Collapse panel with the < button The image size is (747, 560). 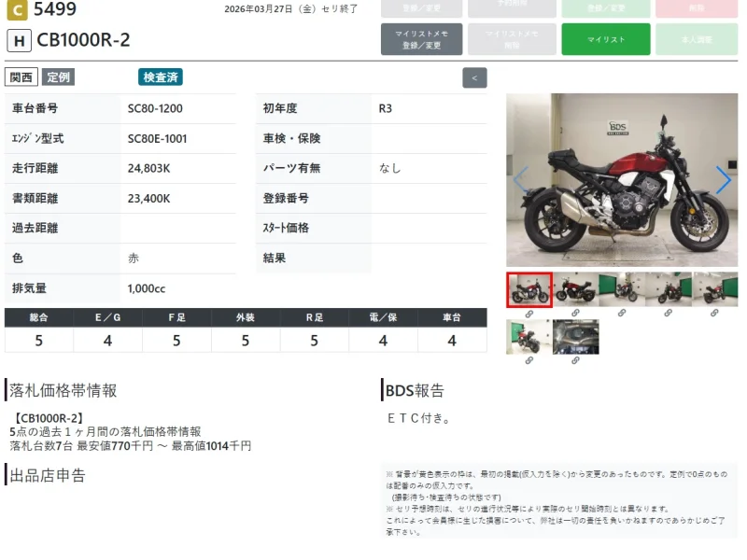(474, 78)
